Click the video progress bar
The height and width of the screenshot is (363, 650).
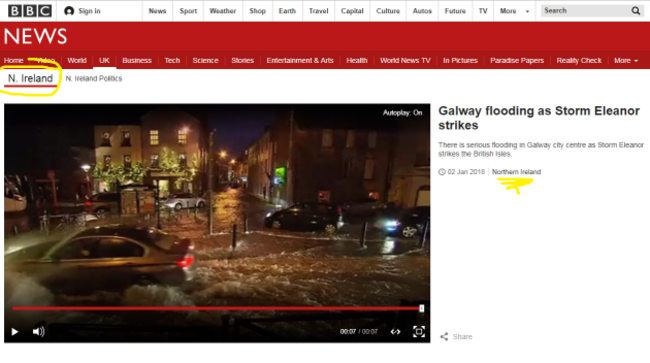click(x=217, y=308)
